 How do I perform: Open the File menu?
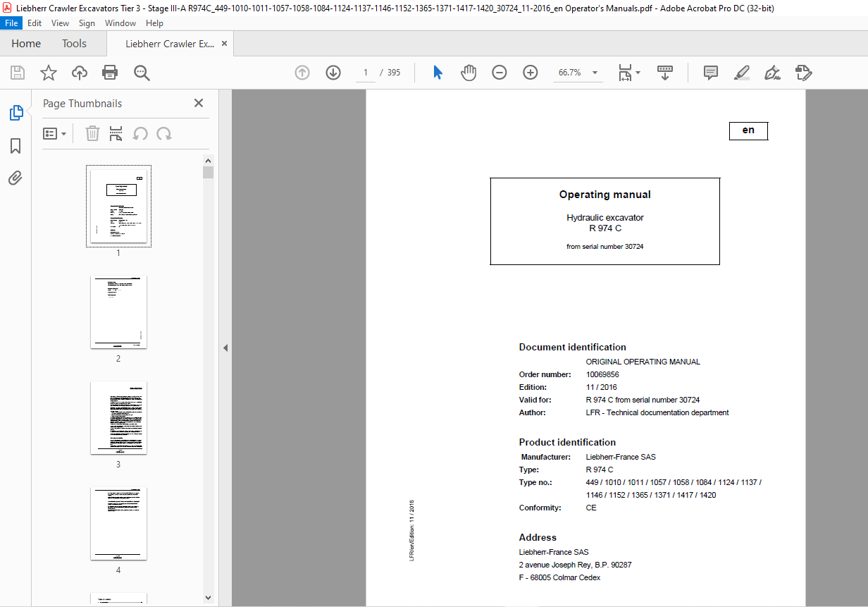click(12, 23)
